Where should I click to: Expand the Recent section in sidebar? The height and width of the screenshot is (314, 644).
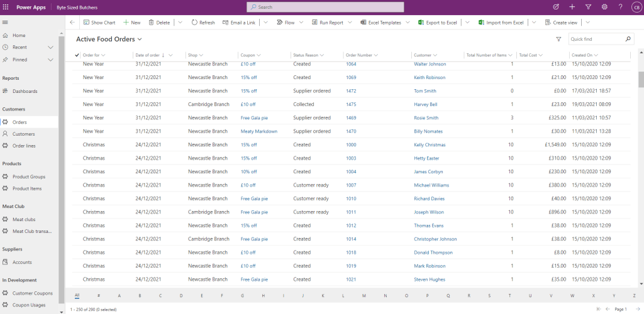[50, 47]
